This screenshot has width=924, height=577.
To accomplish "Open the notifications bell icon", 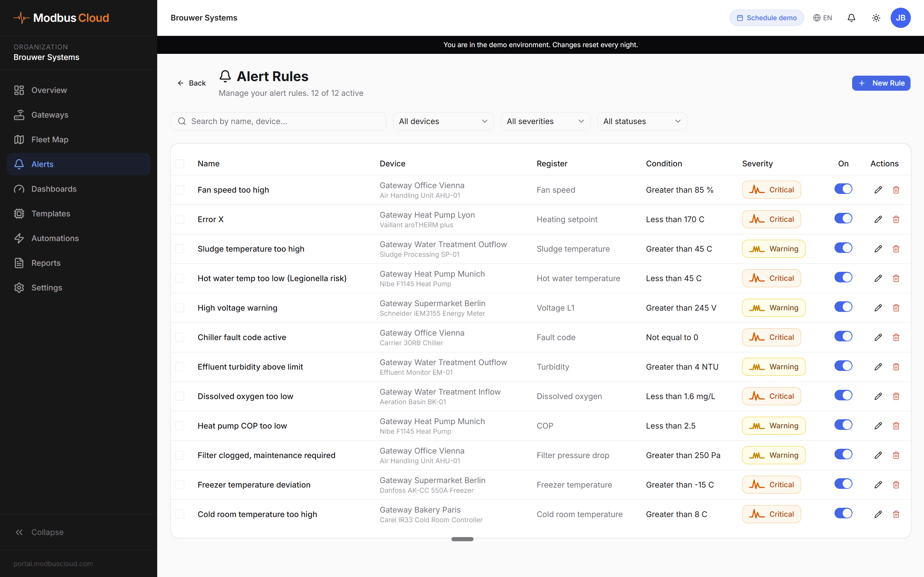I will (851, 18).
